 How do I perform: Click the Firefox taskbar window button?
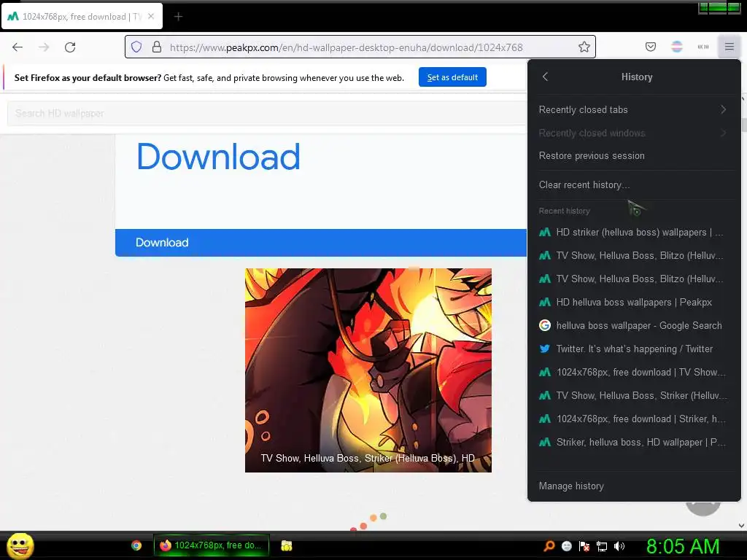pyautogui.click(x=212, y=545)
